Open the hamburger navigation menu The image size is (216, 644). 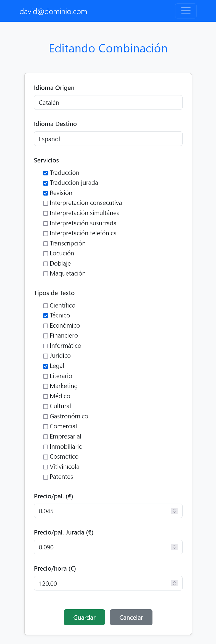point(186,11)
